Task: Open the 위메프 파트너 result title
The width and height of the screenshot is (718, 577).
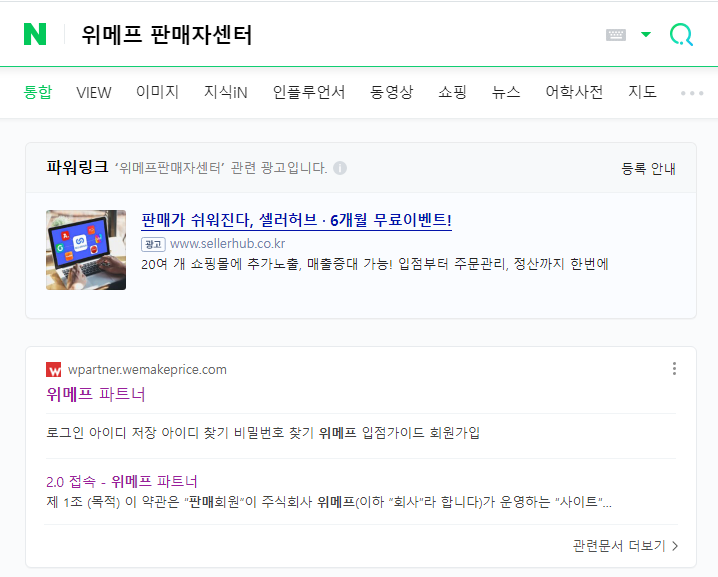Action: pos(96,394)
